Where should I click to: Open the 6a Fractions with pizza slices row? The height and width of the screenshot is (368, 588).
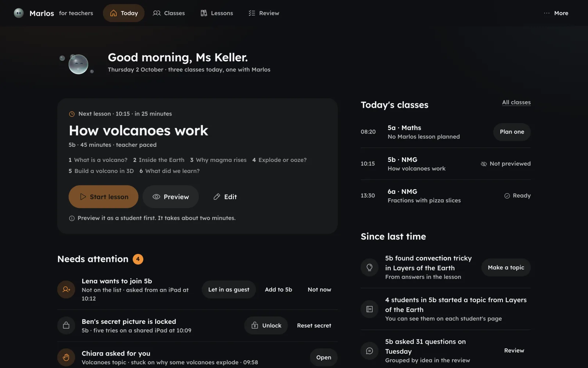point(446,196)
